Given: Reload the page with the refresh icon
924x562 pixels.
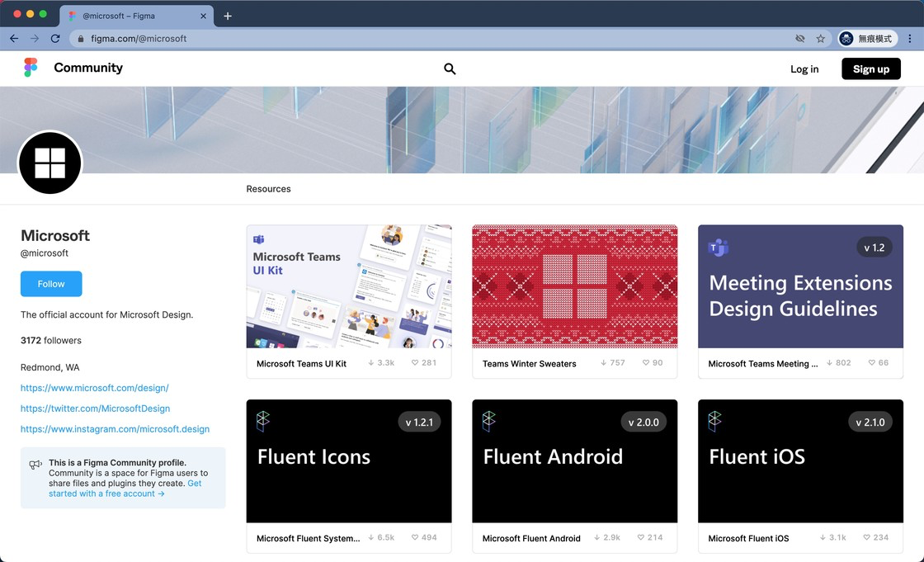Looking at the screenshot, I should pos(55,38).
